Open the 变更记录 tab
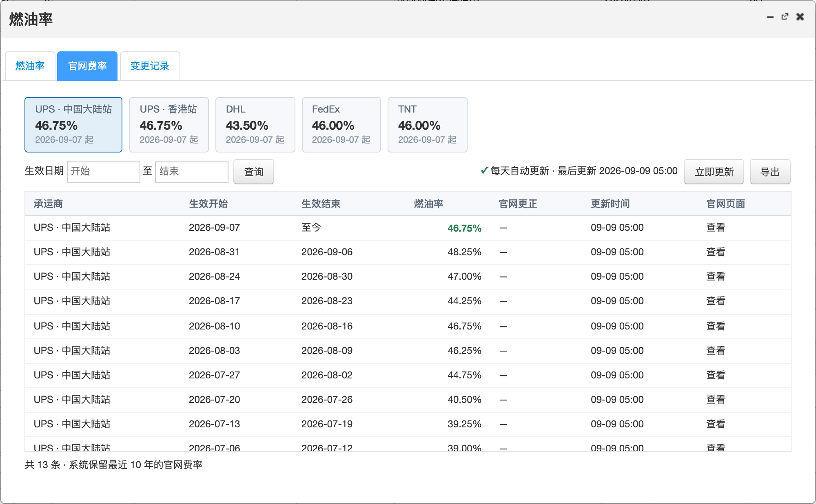 point(150,66)
